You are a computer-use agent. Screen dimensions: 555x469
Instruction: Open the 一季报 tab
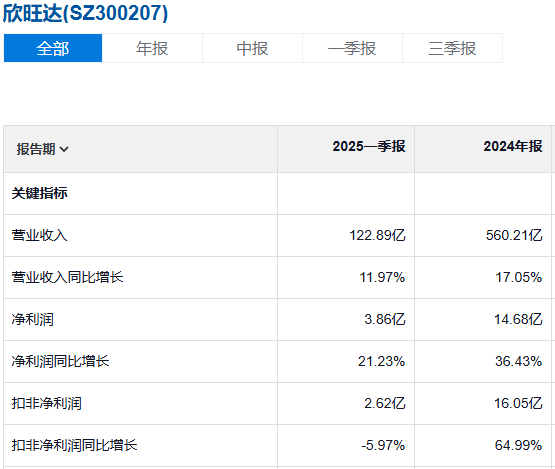coord(352,48)
